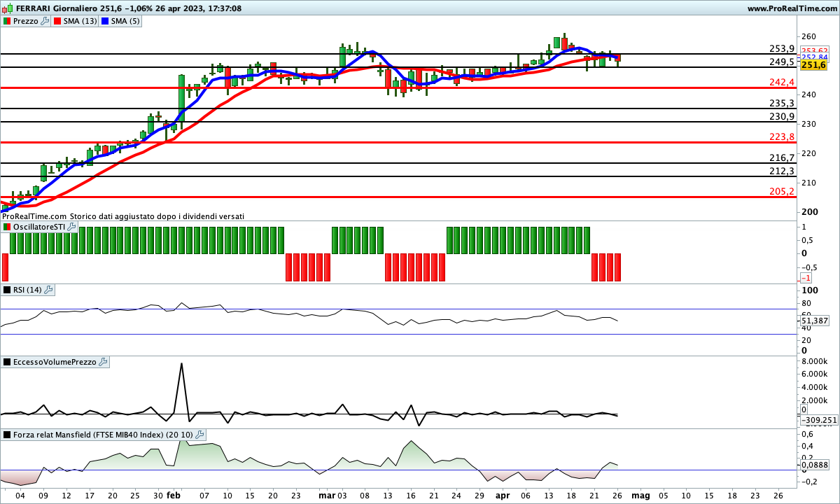Click the EccessoVolumePrezzo value tag -309.251

tap(818, 420)
